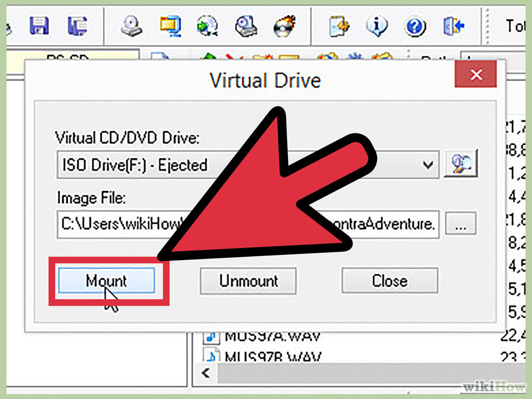Click the Save As toolbar icon
Viewport: 532px width, 399px height.
(77, 26)
